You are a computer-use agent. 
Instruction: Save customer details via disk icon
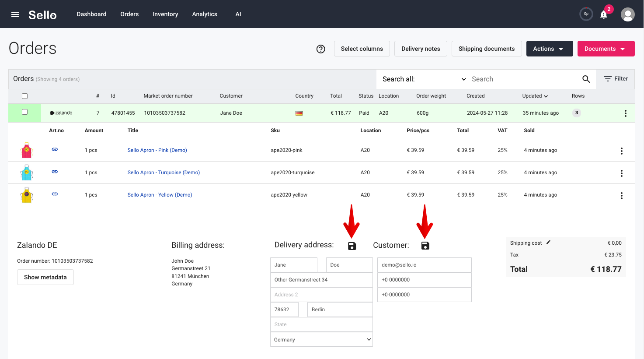pos(425,246)
